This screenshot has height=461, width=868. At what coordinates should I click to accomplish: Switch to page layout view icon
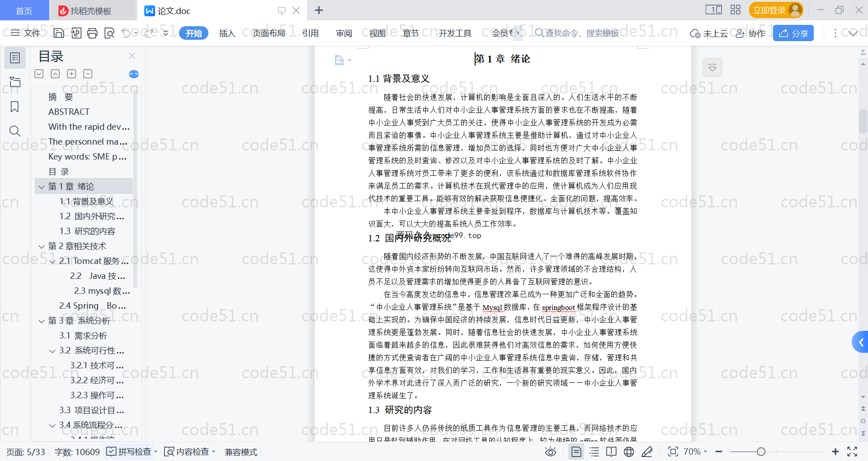pyautogui.click(x=576, y=452)
